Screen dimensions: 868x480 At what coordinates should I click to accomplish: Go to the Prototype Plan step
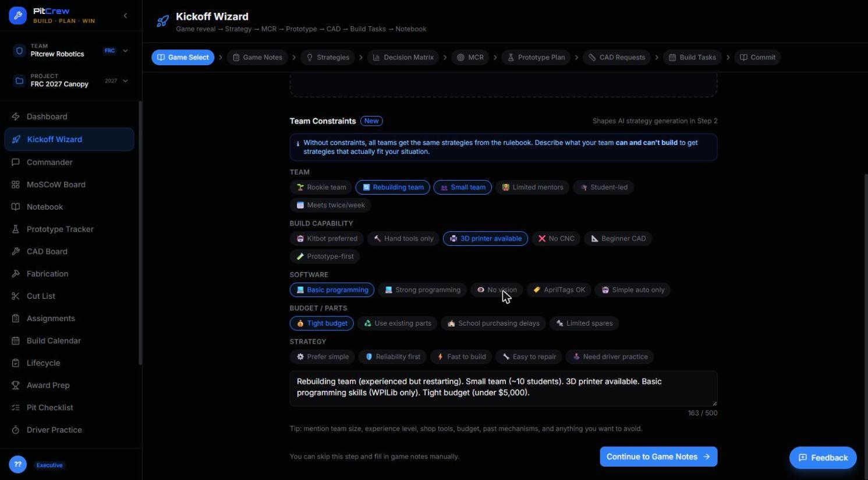coord(536,57)
